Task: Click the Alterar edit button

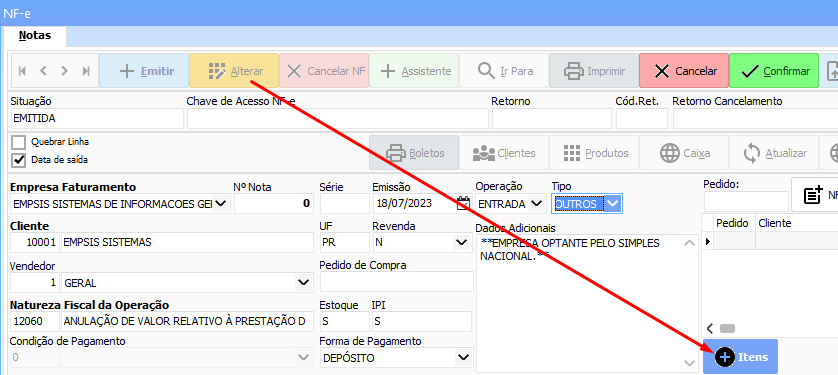Action: tap(234, 71)
